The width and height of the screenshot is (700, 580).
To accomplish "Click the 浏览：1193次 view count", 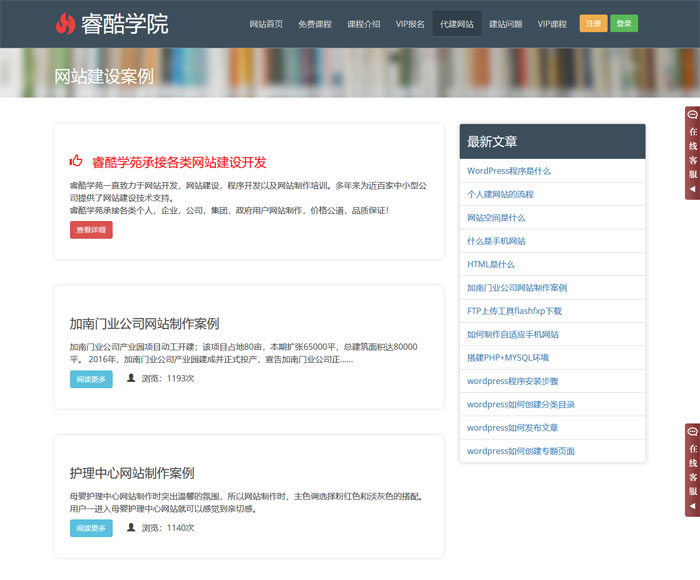I will (x=168, y=379).
